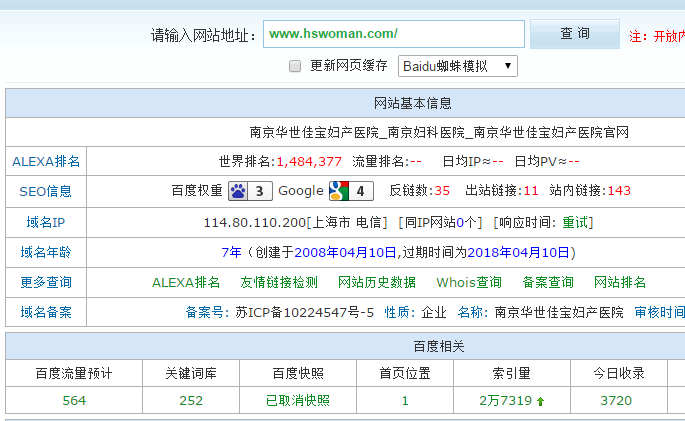Open the 备案查询 link
The image size is (685, 421).
(x=548, y=282)
